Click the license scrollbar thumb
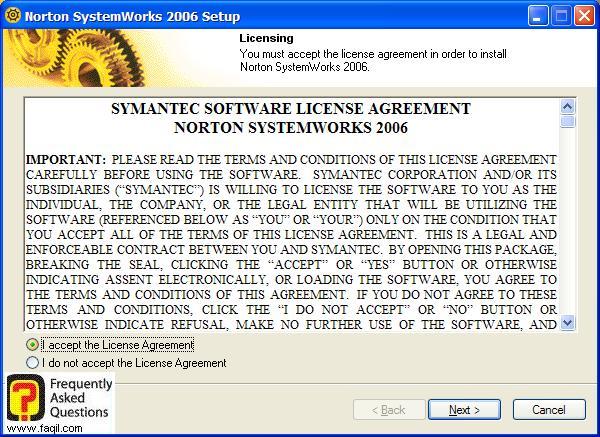The width and height of the screenshot is (600, 437). (x=567, y=122)
